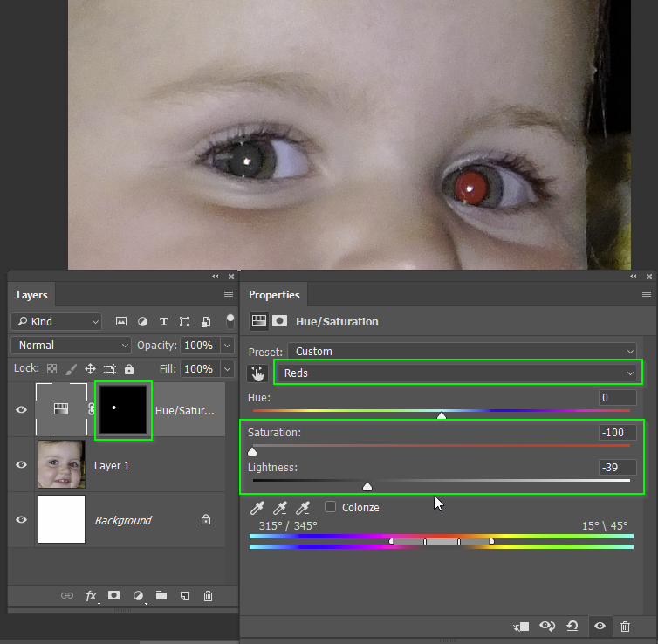This screenshot has width=658, height=644.
Task: Reset adjustment to defaults icon
Action: (x=573, y=627)
